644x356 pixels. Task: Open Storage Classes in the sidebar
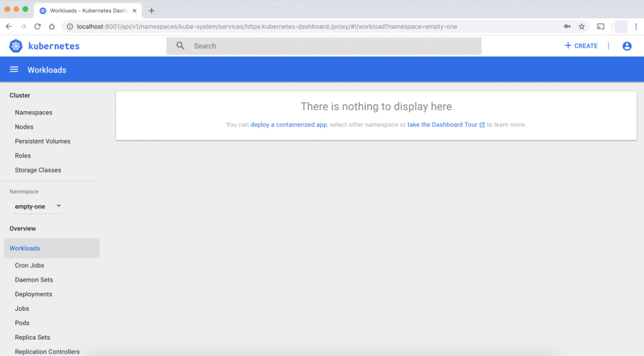[x=38, y=170]
